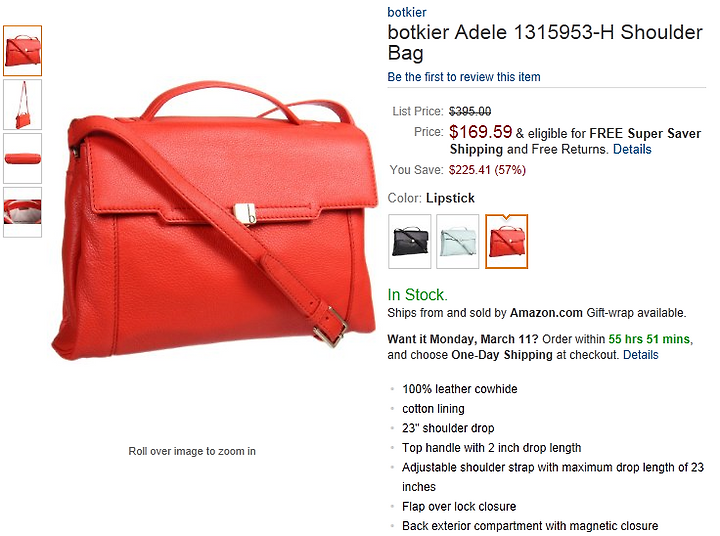
Task: Click the In Stock availability text
Action: click(x=417, y=294)
